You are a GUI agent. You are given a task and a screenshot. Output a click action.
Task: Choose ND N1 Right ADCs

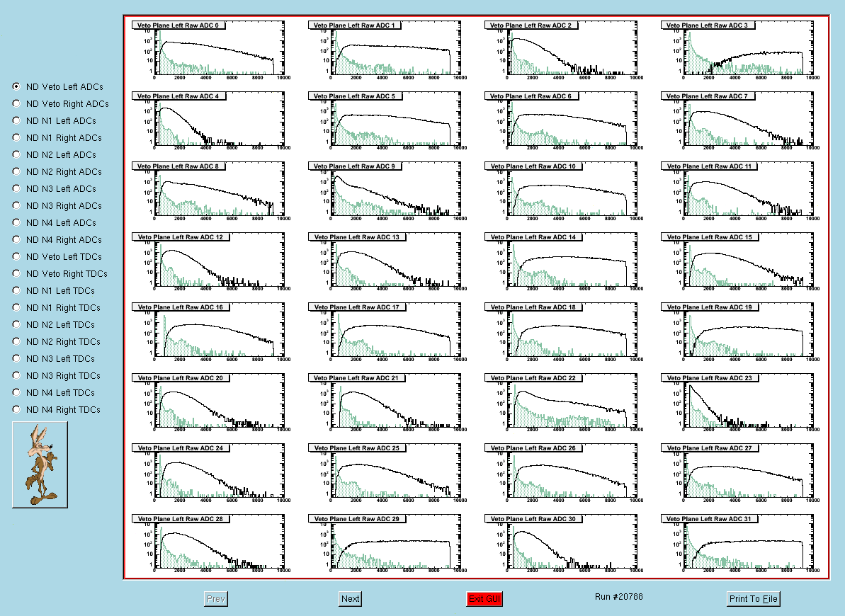(17, 137)
